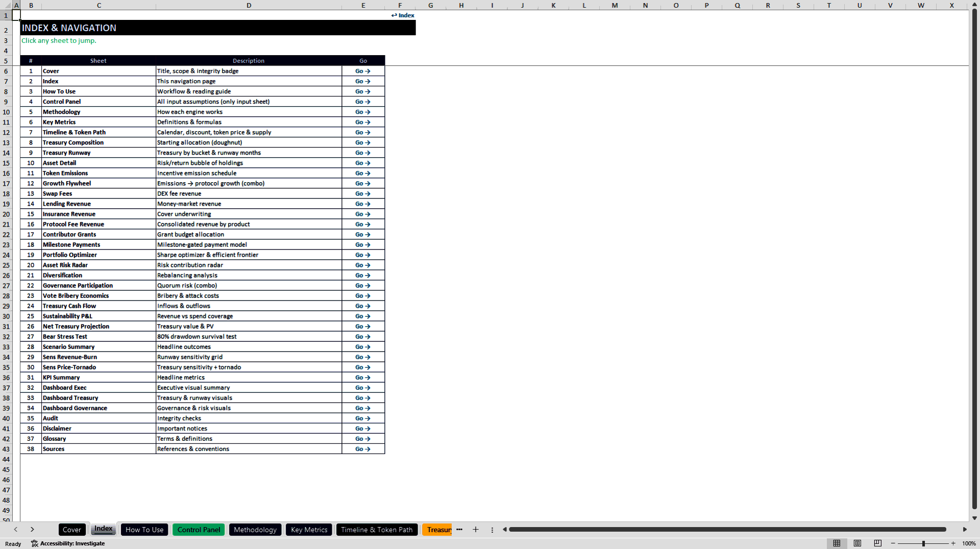
Task: Select the Dashboard Governance cell
Action: [x=99, y=408]
